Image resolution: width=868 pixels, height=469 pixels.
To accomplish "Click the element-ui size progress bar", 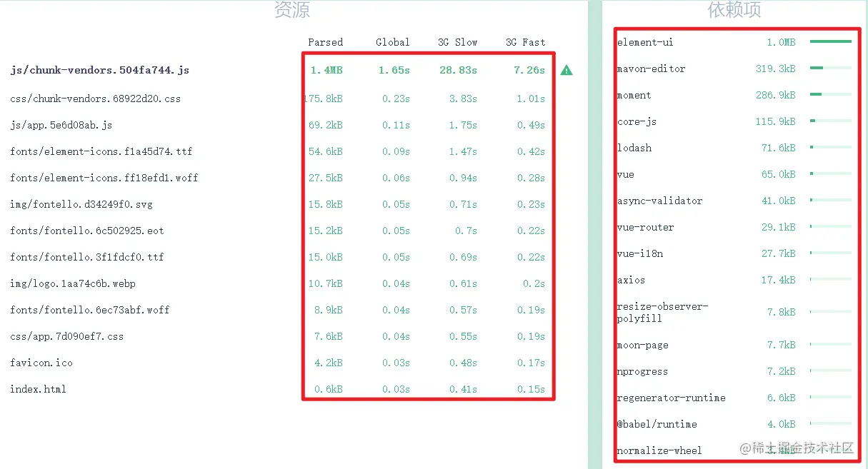I will click(831, 41).
